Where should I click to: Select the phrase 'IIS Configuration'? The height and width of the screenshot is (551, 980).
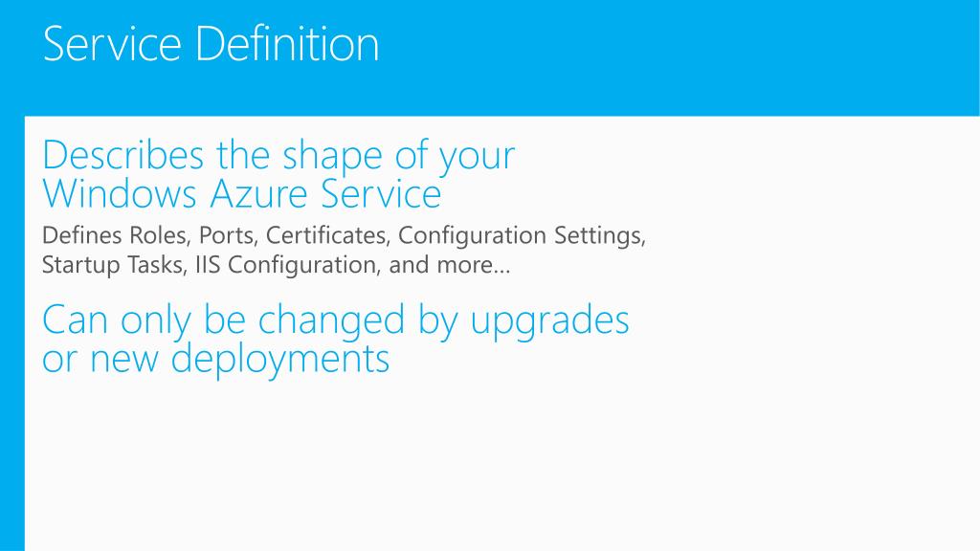coord(287,266)
